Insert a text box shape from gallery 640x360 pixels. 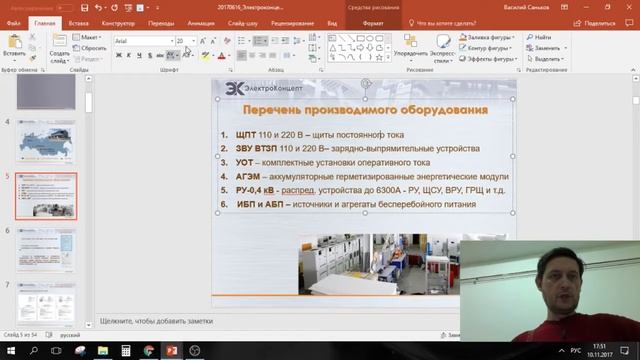(332, 38)
